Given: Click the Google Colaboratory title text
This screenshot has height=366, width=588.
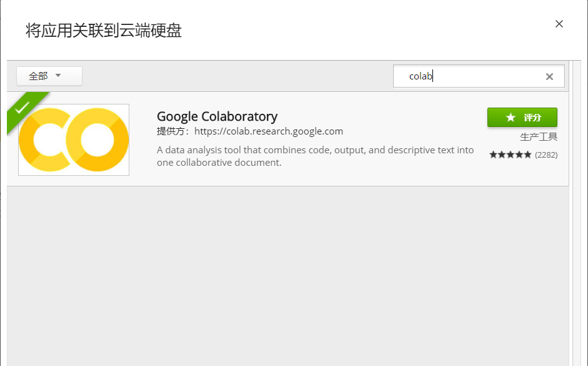Looking at the screenshot, I should [x=216, y=116].
